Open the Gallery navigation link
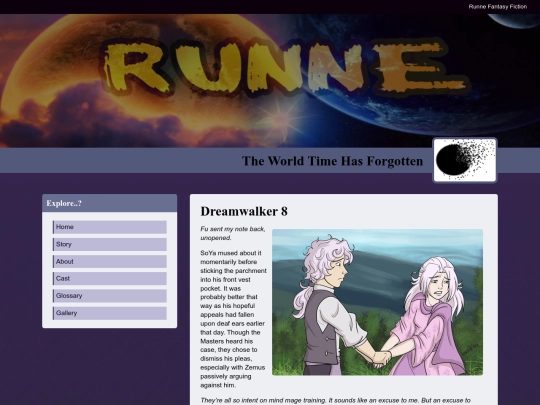This screenshot has height=405, width=540. (x=110, y=313)
